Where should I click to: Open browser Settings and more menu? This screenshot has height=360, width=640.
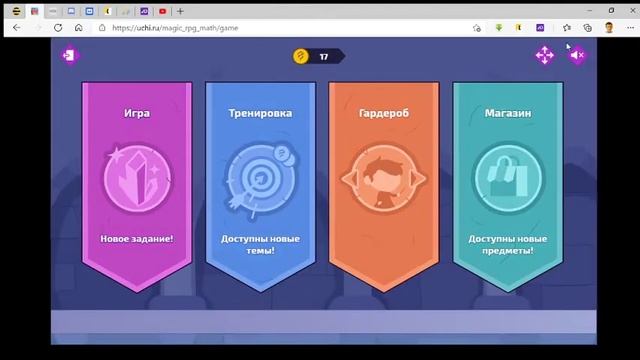(x=630, y=28)
